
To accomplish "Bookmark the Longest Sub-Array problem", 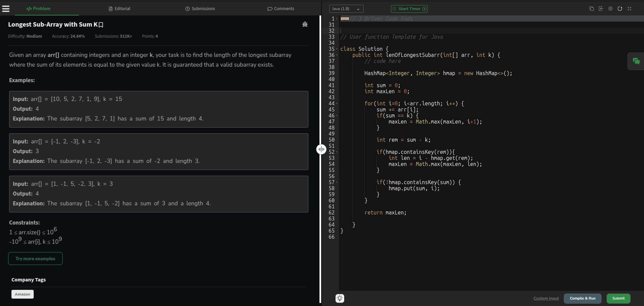I will tap(101, 25).
